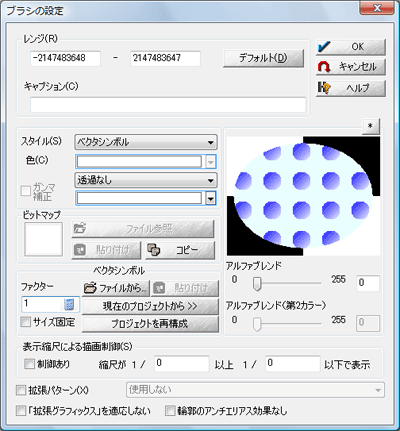Screen dimensions: 400x431
Task: Click the blue checkmark icon on OK
Action: [324, 47]
